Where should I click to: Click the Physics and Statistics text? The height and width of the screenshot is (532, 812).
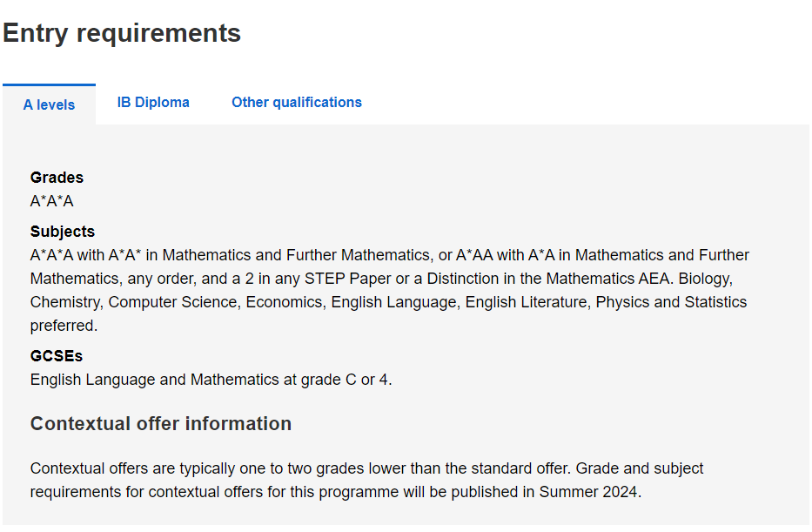pyautogui.click(x=671, y=302)
